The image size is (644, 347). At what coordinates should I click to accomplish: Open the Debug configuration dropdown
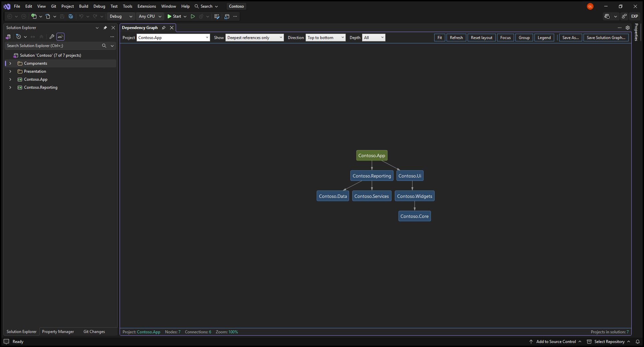(121, 16)
